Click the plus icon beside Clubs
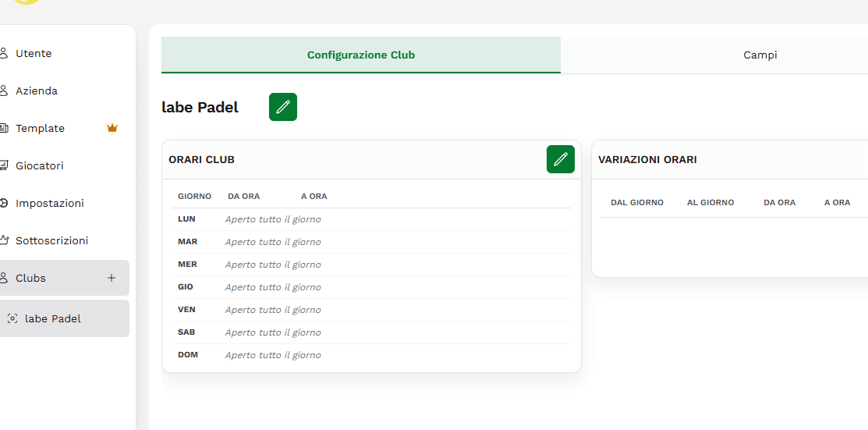Viewport: 868px width, 430px height. 112,278
